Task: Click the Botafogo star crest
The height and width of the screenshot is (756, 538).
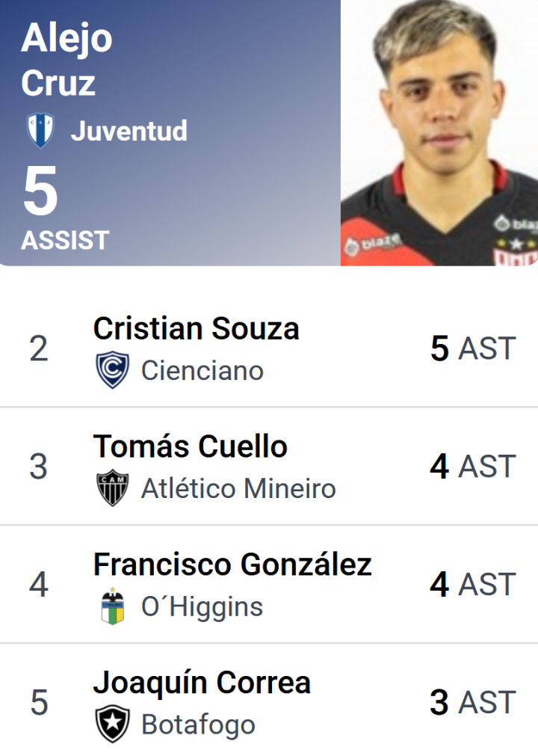Action: pos(112,723)
